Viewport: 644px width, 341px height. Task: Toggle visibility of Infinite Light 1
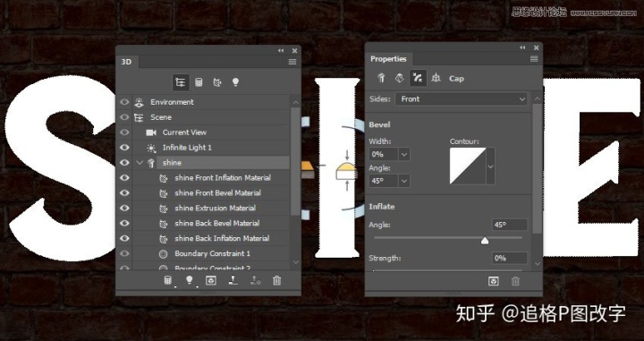click(124, 148)
